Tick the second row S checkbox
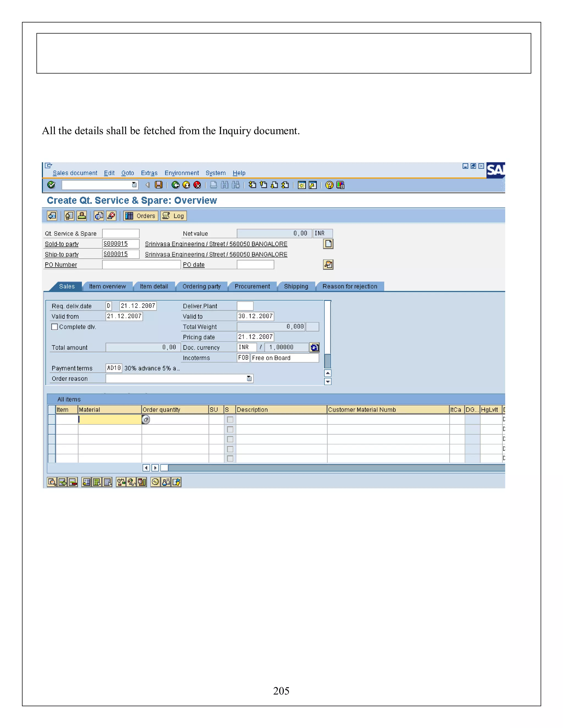Image resolution: width=563 pixels, height=728 pixels. pyautogui.click(x=230, y=429)
